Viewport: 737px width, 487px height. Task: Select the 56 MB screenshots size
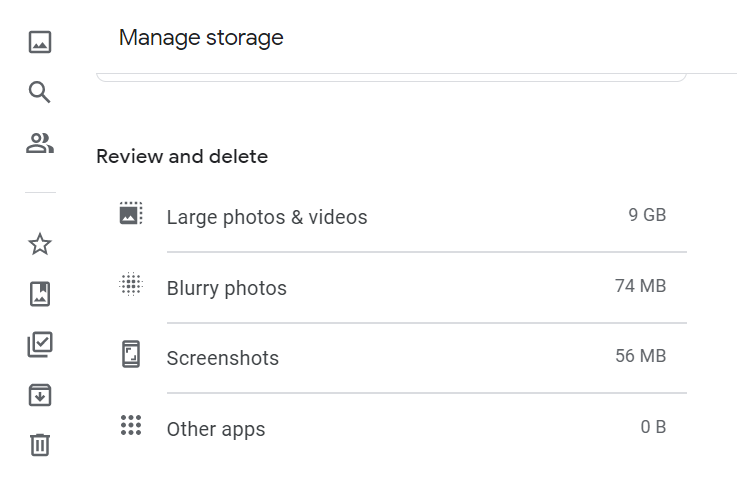tap(641, 356)
